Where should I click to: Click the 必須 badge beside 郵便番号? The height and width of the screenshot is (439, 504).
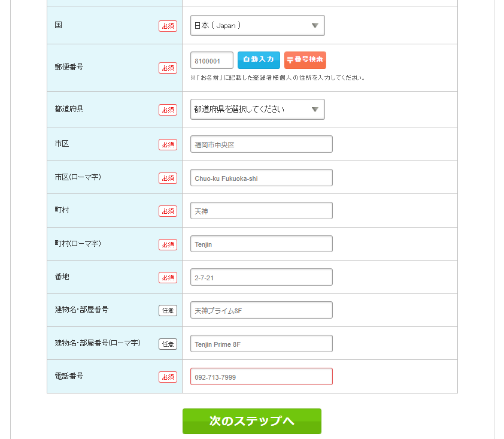168,68
